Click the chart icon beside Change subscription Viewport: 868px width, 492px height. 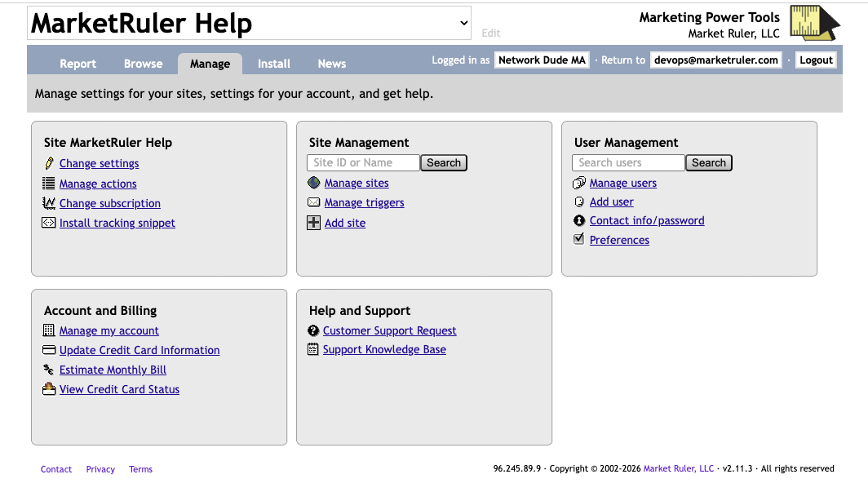pos(49,203)
